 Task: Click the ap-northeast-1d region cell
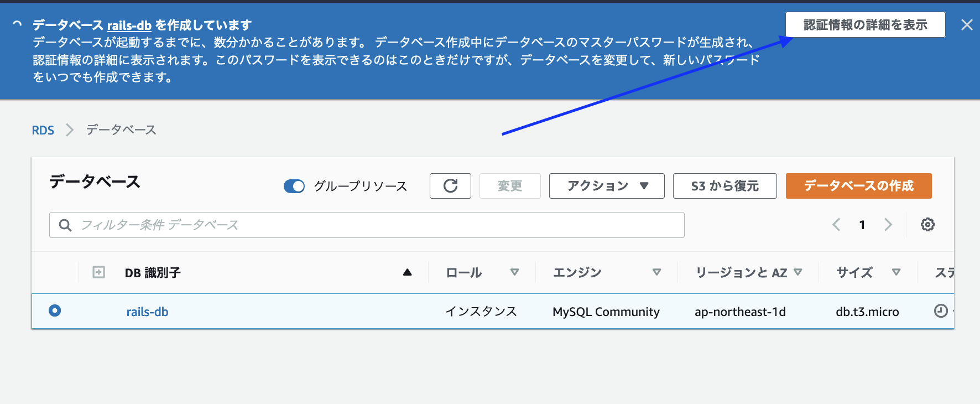740,312
